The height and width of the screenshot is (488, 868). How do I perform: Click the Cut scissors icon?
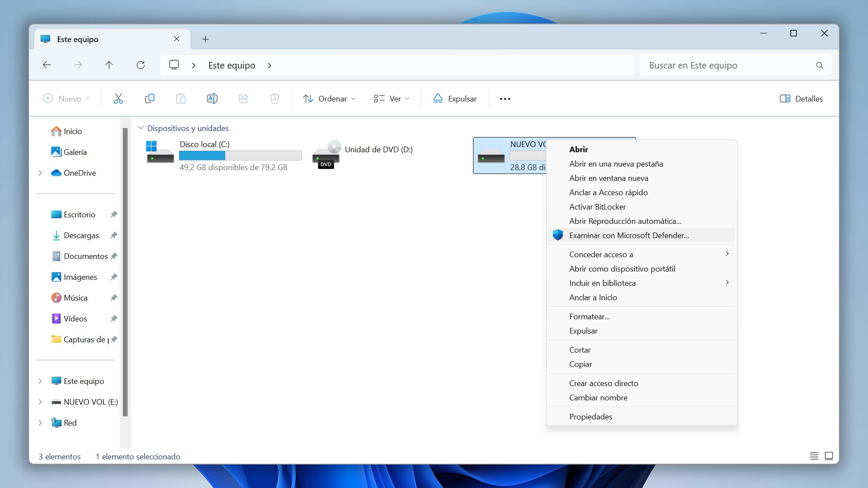pyautogui.click(x=118, y=98)
